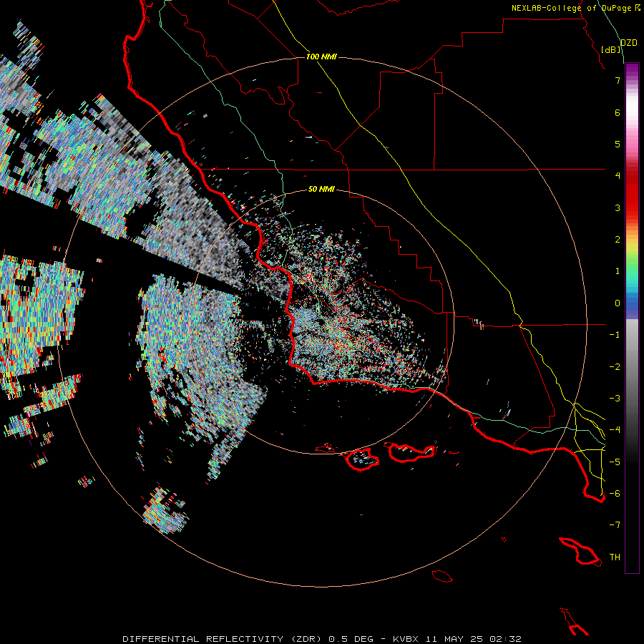Click the [dB] unit label

pyautogui.click(x=611, y=49)
